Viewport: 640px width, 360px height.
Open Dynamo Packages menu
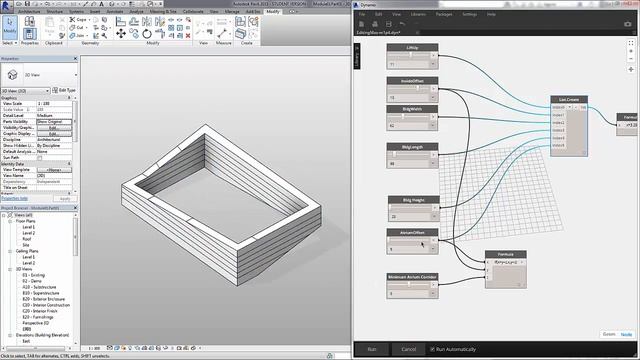point(444,14)
